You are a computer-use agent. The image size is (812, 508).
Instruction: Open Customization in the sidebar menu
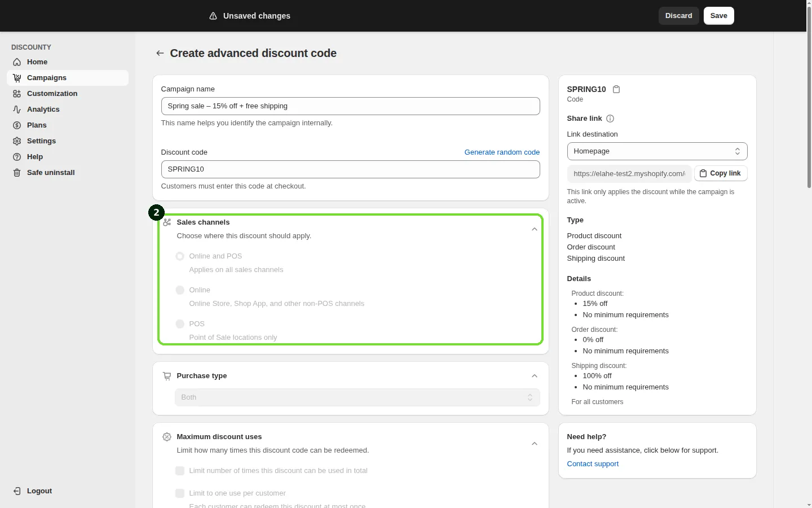(x=68, y=94)
